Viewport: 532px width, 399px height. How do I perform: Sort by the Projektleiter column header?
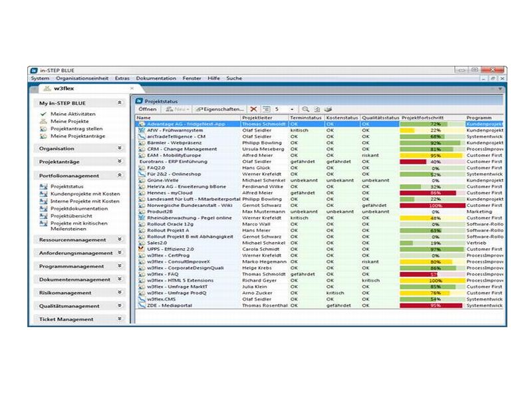coord(265,118)
